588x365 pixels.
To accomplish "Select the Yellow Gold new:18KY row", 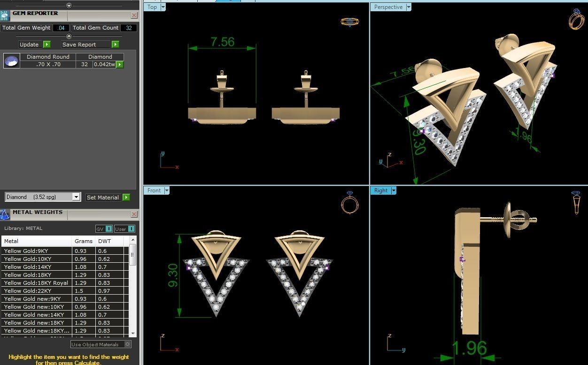I will click(x=65, y=323).
